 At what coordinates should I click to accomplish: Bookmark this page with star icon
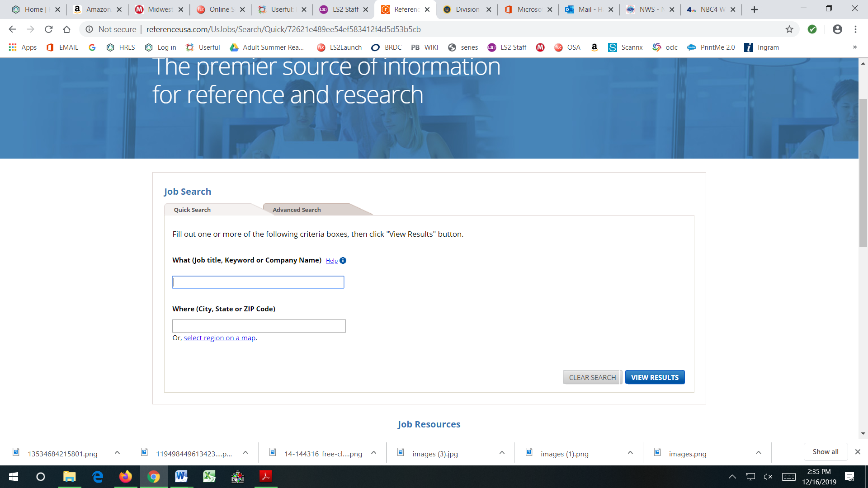point(789,29)
